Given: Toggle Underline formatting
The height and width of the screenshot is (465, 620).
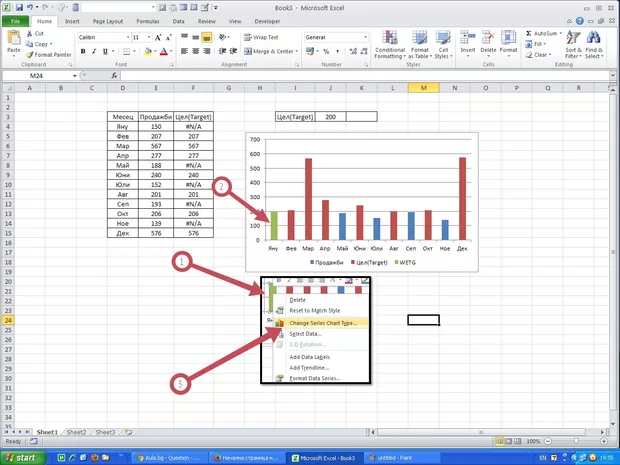Looking at the screenshot, I should tap(105, 51).
